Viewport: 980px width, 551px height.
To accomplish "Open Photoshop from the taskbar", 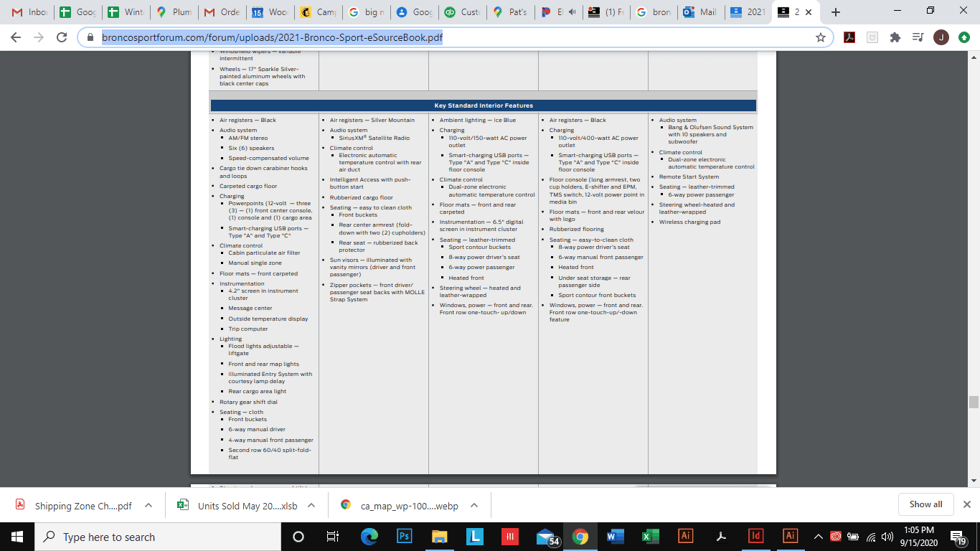I will pyautogui.click(x=404, y=537).
